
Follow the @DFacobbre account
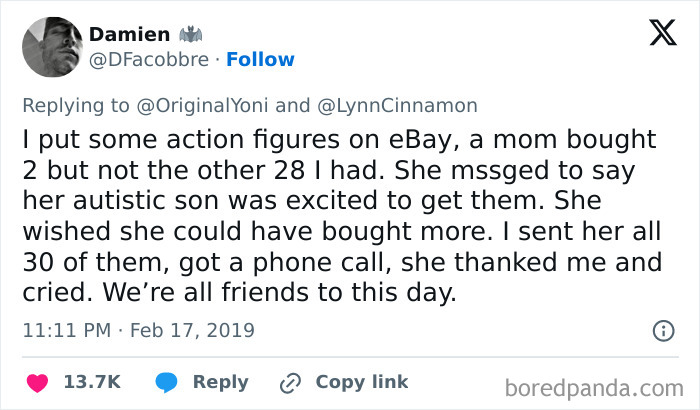(260, 60)
